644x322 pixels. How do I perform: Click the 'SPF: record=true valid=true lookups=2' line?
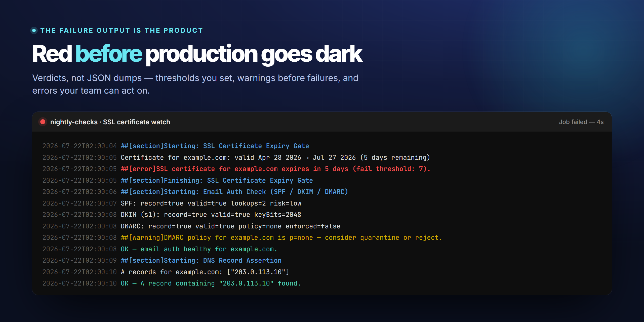point(211,203)
